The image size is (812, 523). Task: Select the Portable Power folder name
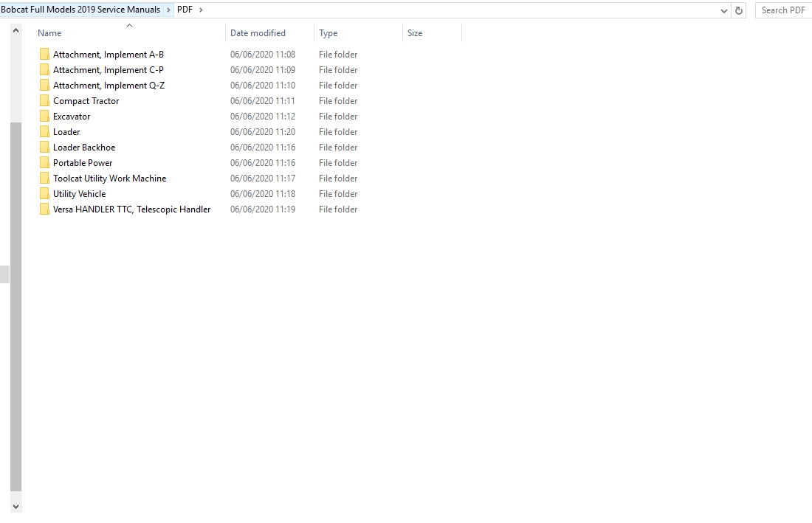[x=83, y=163]
